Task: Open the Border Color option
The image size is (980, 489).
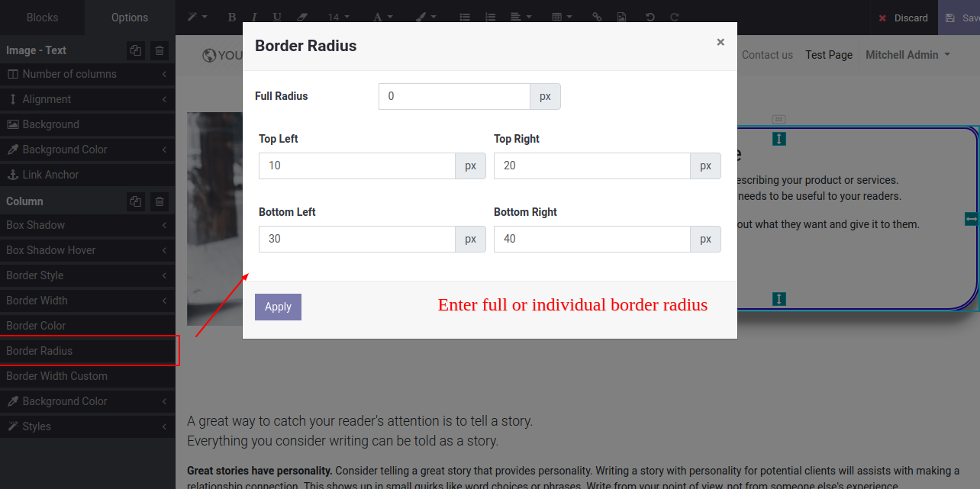Action: 88,326
